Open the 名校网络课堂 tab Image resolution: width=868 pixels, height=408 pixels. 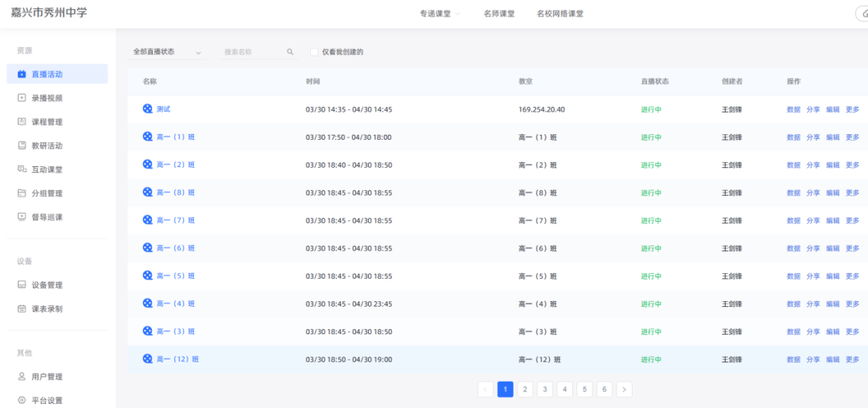560,14
